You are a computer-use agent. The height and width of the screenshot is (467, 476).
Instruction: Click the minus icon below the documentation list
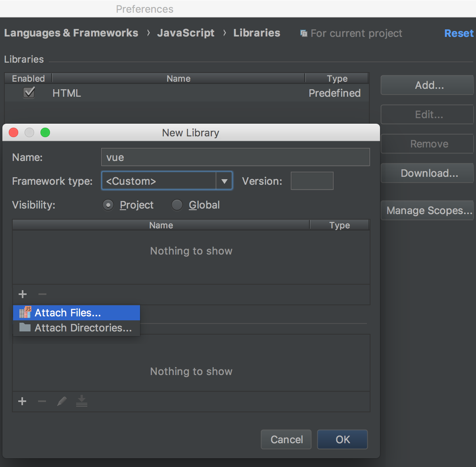tap(42, 401)
